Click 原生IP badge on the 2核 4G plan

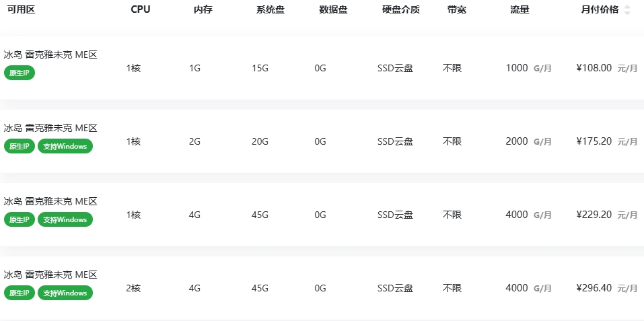coord(19,293)
